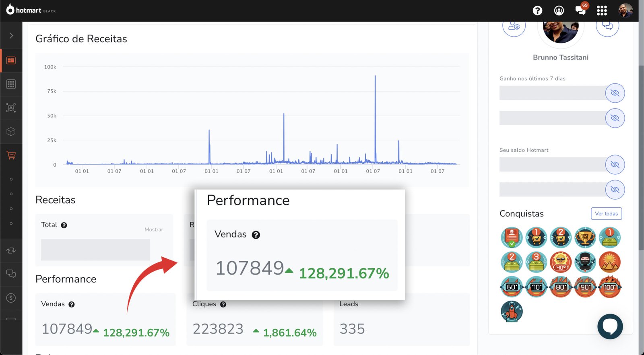Click Mostrar to reveal total revenue

coord(154,229)
